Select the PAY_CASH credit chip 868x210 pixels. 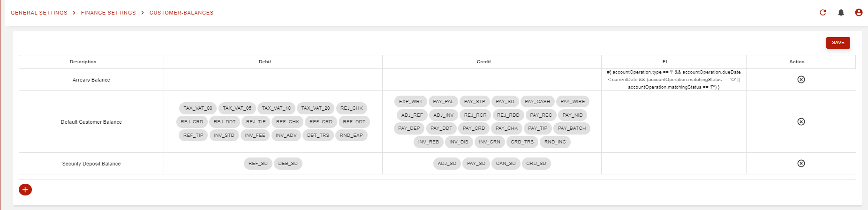point(537,102)
